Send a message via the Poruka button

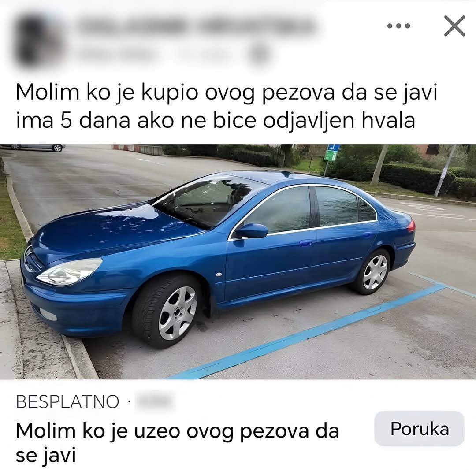click(x=419, y=429)
